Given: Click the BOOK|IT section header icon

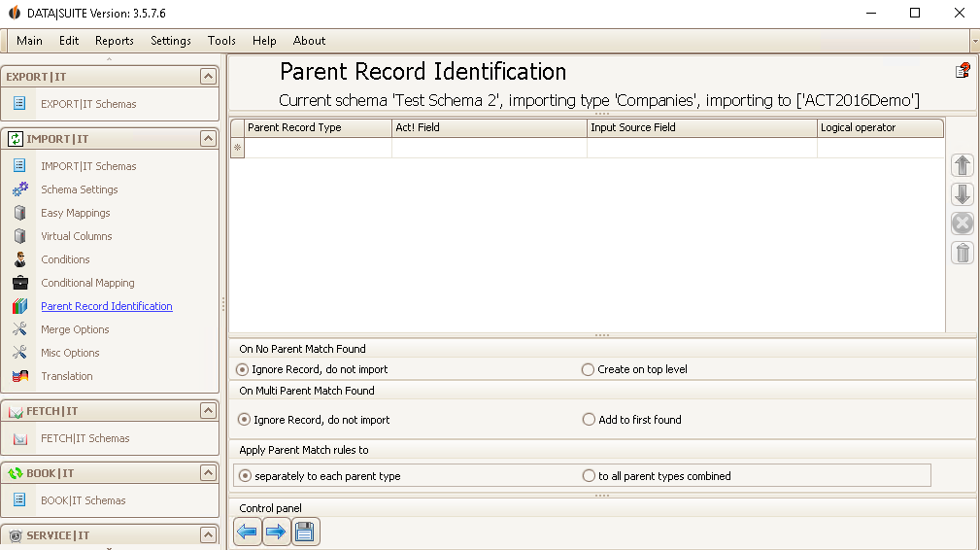Looking at the screenshot, I should 16,473.
